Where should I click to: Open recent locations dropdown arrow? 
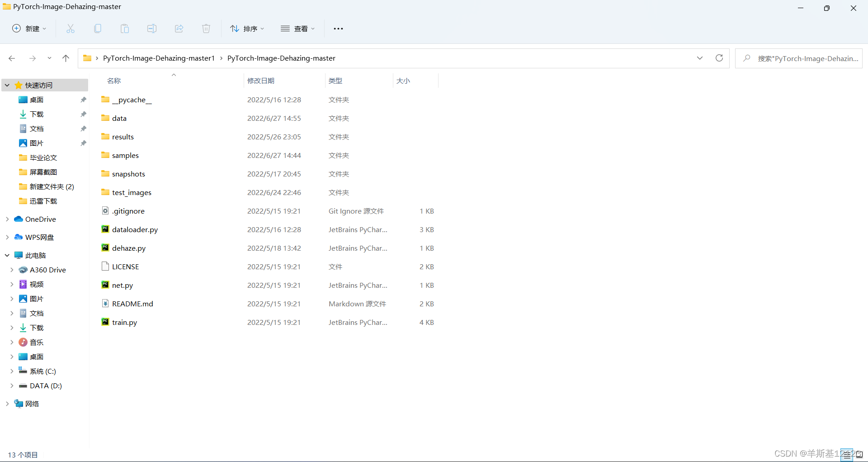[x=49, y=58]
